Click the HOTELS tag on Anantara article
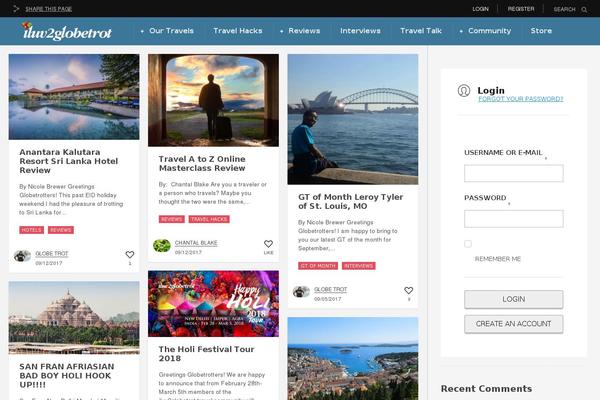600x400 pixels. (x=31, y=230)
